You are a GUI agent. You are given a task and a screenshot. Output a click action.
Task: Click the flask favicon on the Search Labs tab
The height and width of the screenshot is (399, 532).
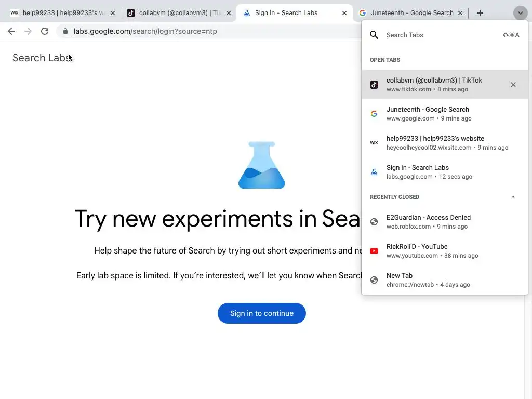[x=247, y=13]
